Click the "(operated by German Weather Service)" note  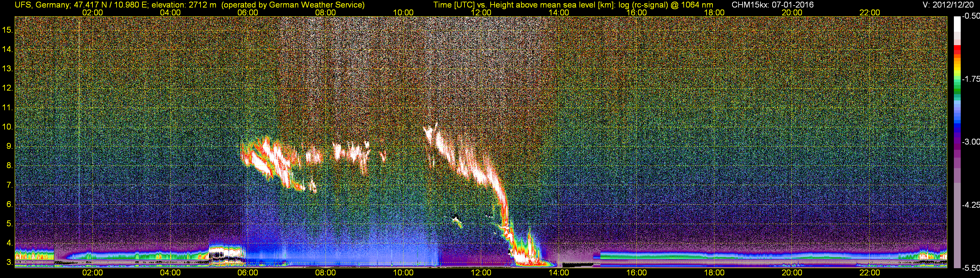[x=293, y=5]
